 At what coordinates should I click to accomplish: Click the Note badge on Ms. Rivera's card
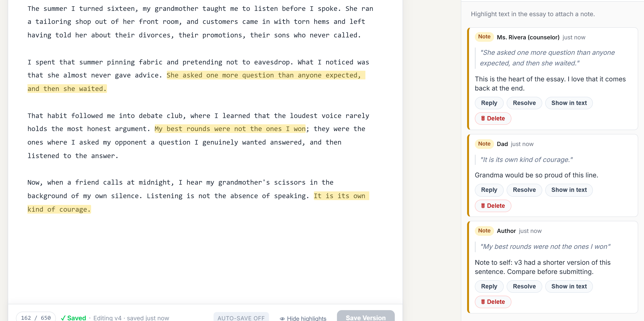[x=484, y=36]
